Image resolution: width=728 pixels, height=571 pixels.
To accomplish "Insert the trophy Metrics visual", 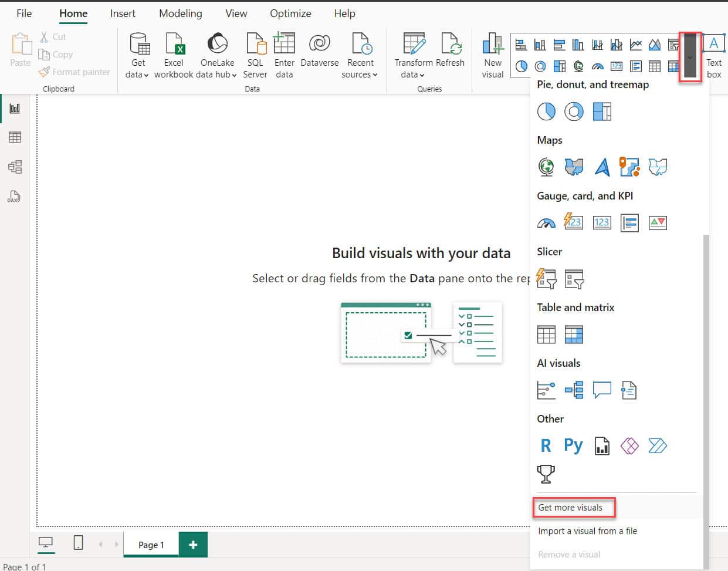I will pyautogui.click(x=546, y=474).
